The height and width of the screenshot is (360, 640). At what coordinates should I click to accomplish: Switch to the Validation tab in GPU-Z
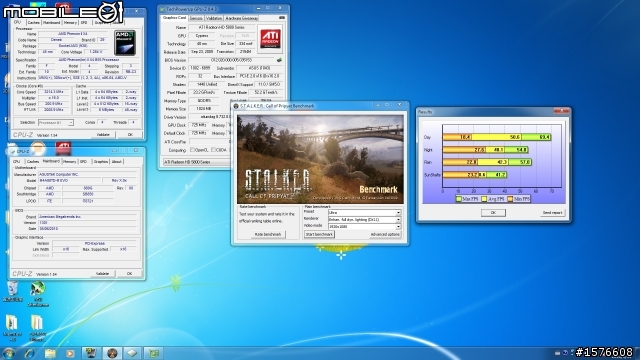pyautogui.click(x=214, y=18)
